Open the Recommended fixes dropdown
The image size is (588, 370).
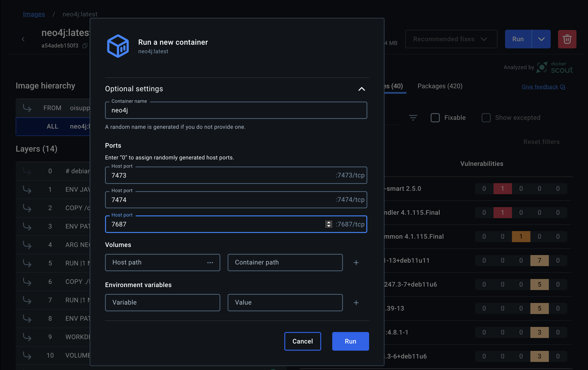pos(451,39)
